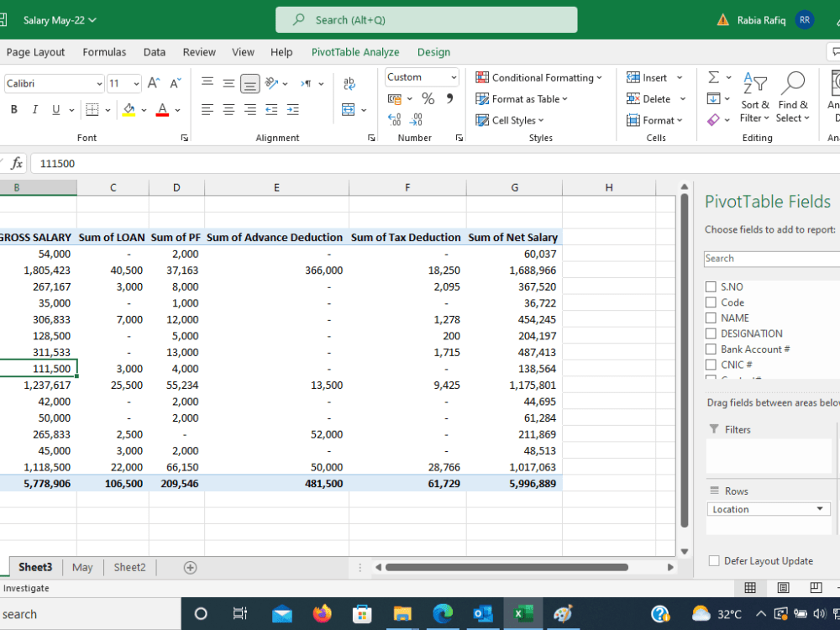Open the Fill Color yellow swatch
This screenshot has width=840, height=630.
pos(129,110)
